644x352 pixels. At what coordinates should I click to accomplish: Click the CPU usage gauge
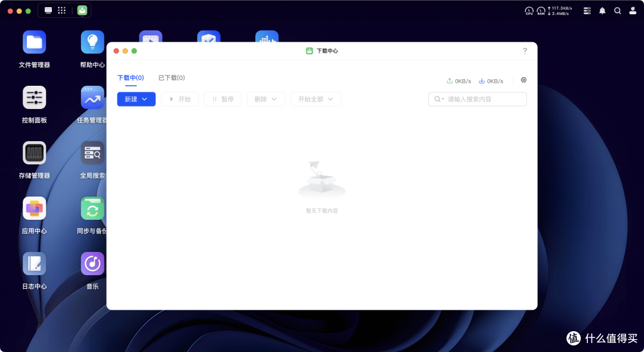529,11
